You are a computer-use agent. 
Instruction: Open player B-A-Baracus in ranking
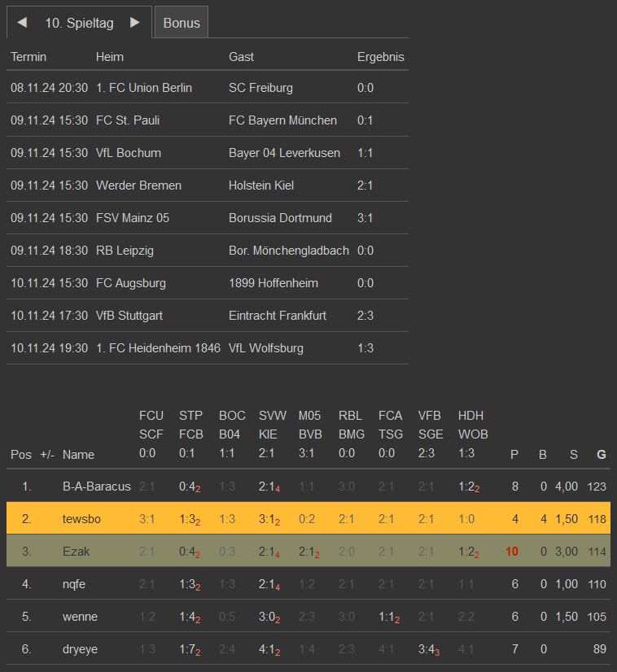pos(96,487)
